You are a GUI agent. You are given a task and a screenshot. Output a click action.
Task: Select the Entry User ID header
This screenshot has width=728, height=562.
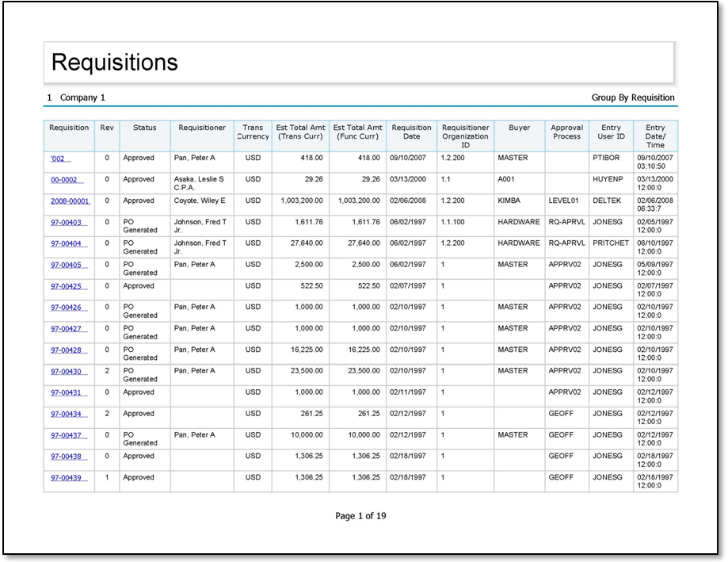click(x=611, y=132)
